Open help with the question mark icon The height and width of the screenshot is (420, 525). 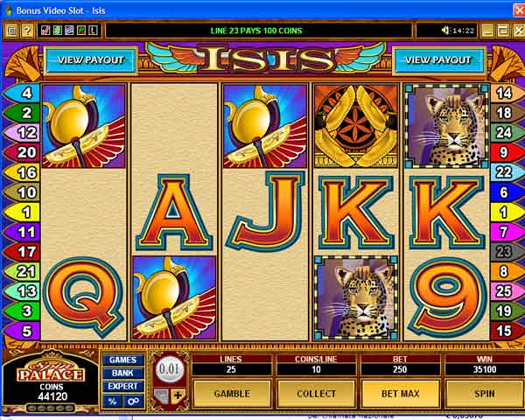point(27,31)
